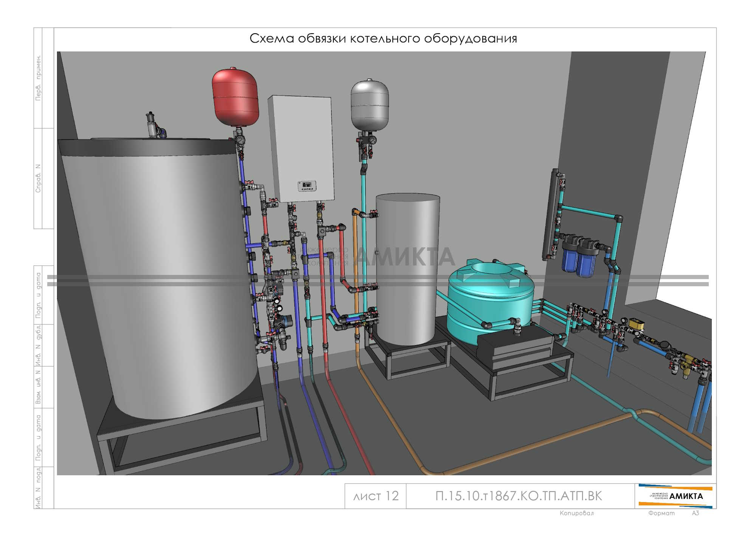Click the 'Справ. N' side cell
The width and height of the screenshot is (756, 534).
38,178
